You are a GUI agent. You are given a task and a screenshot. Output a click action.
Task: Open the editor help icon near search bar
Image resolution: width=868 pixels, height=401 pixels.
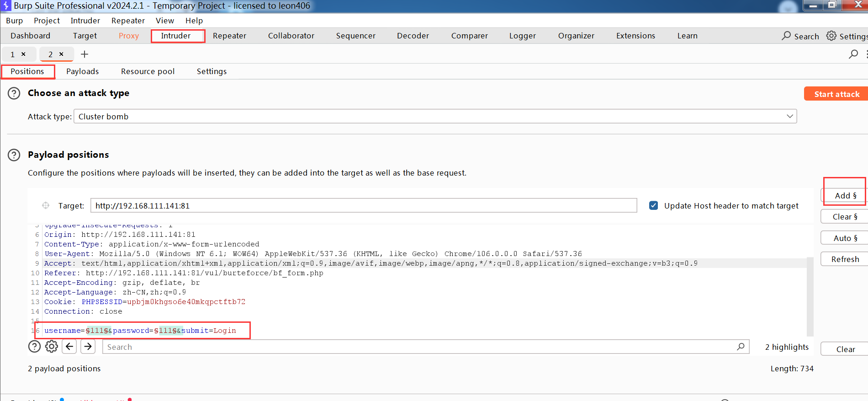34,347
